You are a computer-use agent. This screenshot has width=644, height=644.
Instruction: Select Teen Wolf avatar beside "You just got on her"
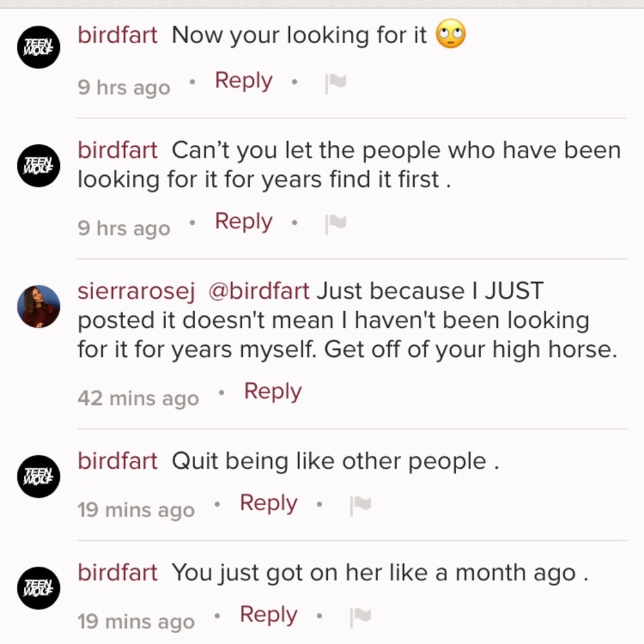pos(38,588)
